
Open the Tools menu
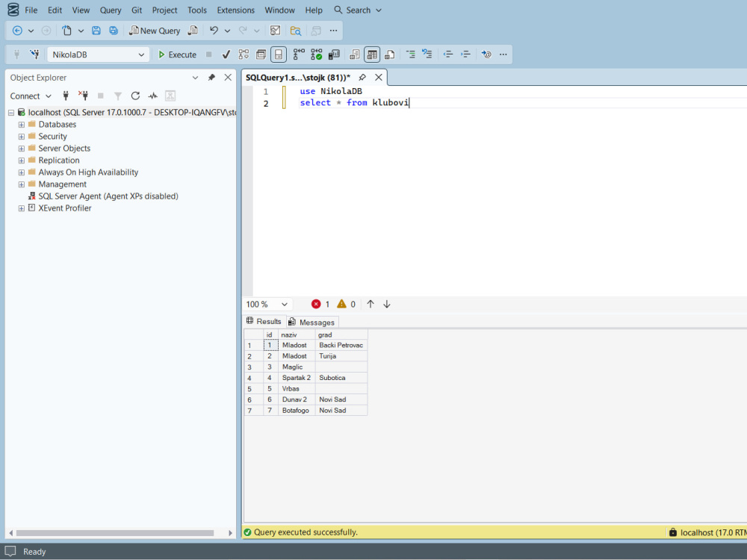coord(197,10)
